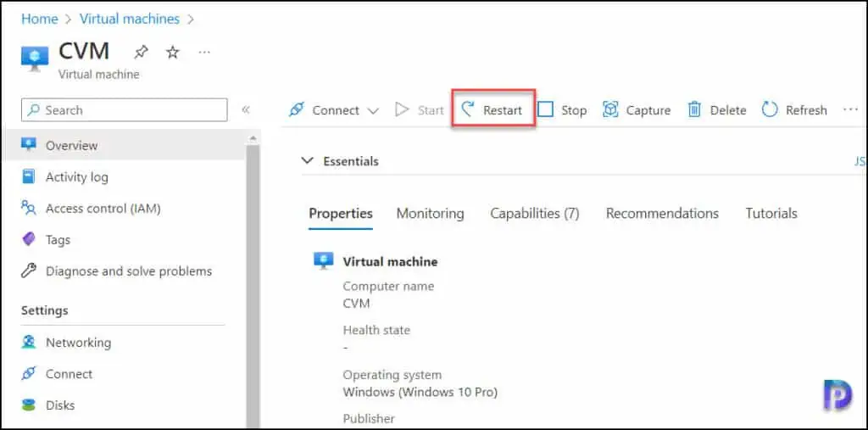Open more options ellipsis next to CVM title
868x430 pixels.
pyautogui.click(x=204, y=52)
